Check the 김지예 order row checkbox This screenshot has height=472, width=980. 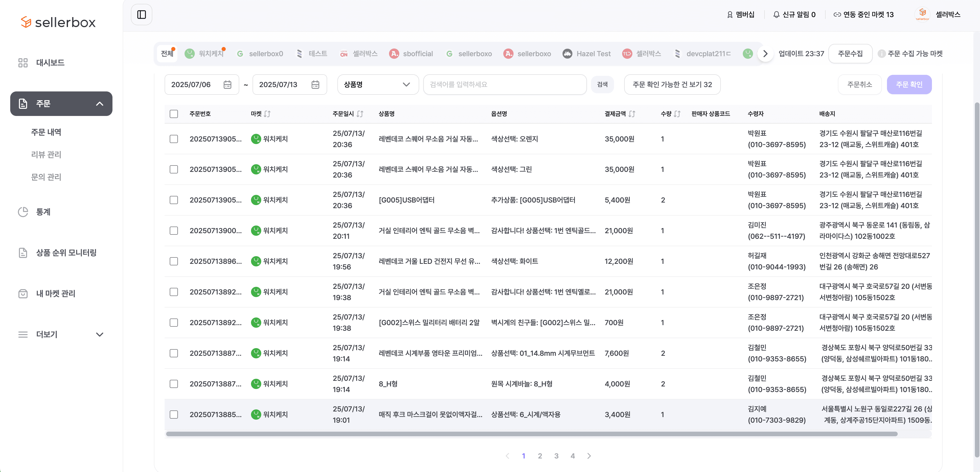pyautogui.click(x=174, y=414)
